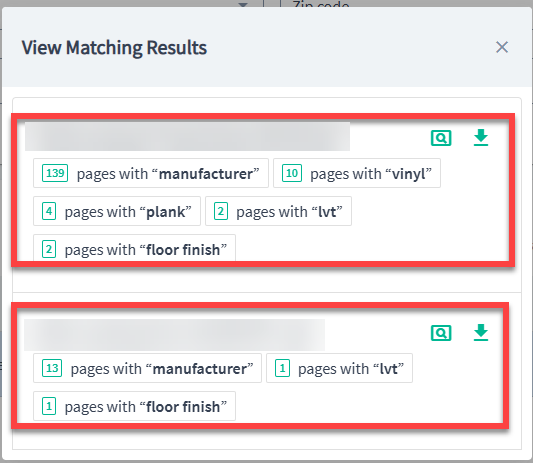Open 10 pages with "vinyl"
This screenshot has width=533, height=463.
point(357,173)
